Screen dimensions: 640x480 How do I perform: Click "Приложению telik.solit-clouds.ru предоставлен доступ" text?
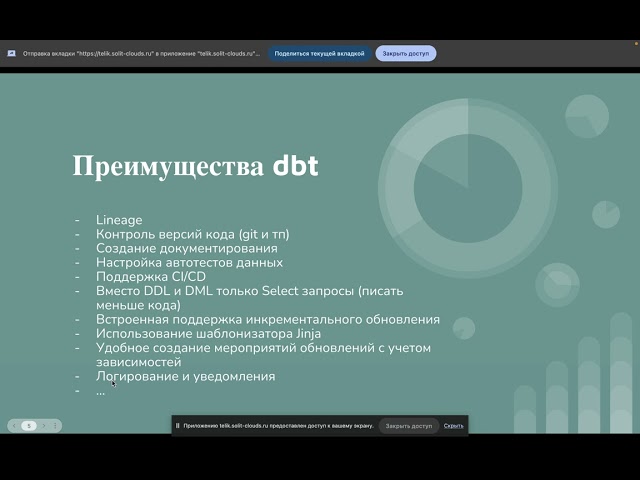point(278,426)
